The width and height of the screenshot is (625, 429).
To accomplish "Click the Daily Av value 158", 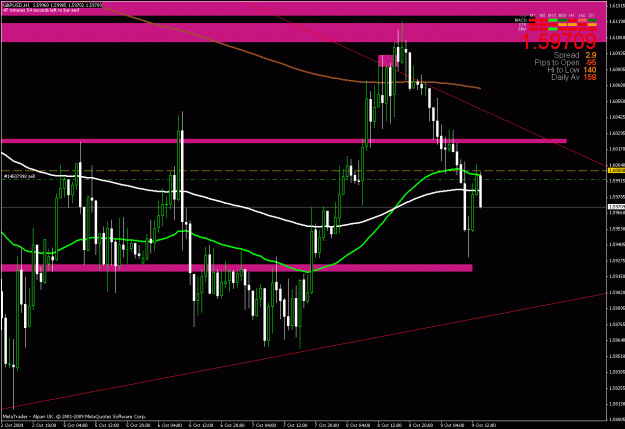I will pos(590,77).
